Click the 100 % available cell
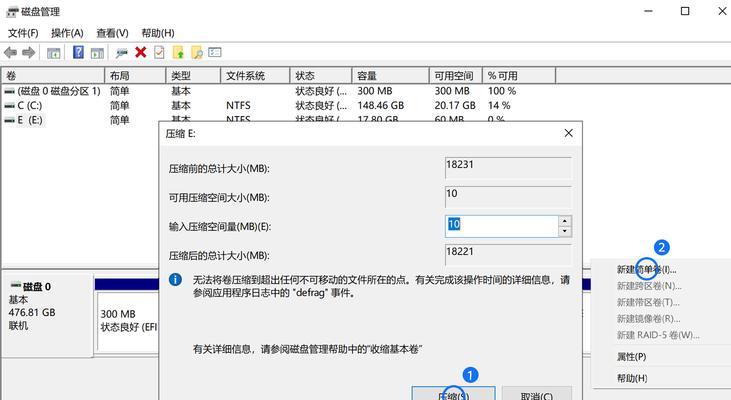 point(502,91)
